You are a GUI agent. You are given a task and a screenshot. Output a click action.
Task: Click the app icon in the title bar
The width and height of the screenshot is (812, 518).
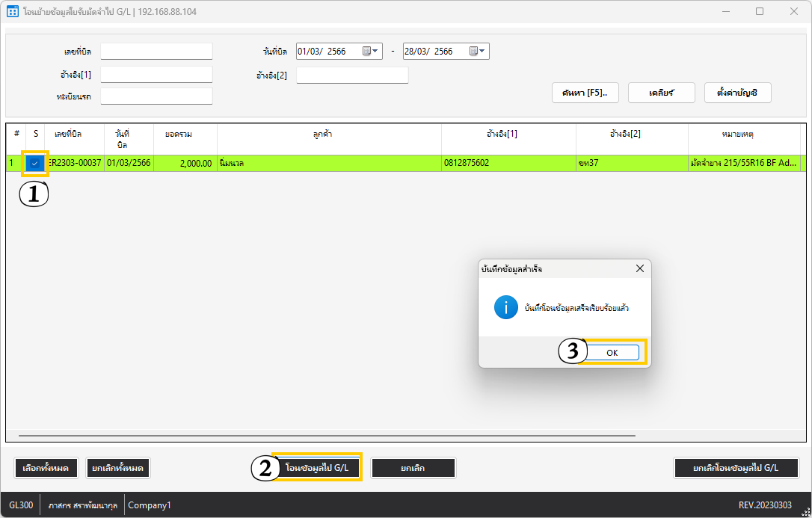(x=12, y=12)
